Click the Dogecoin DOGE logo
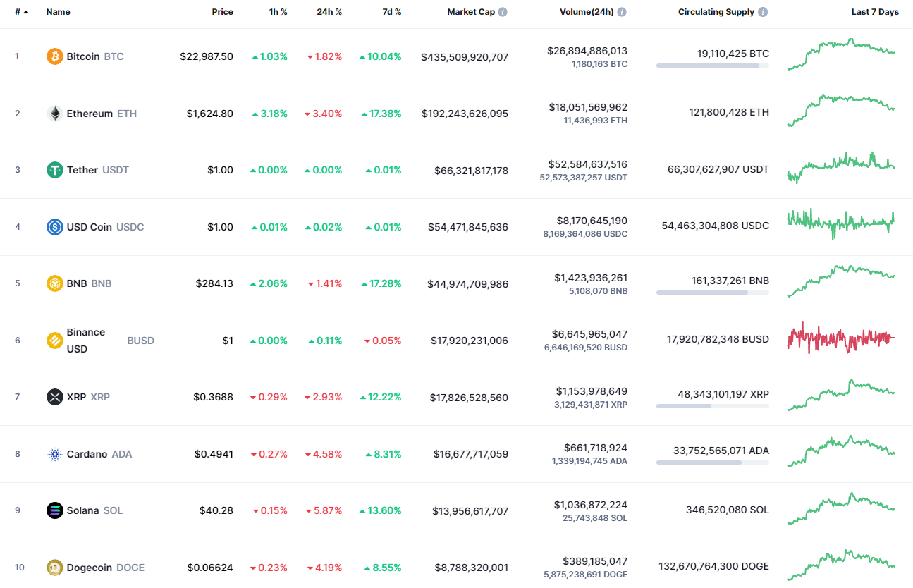This screenshot has height=588, width=913. coord(54,567)
